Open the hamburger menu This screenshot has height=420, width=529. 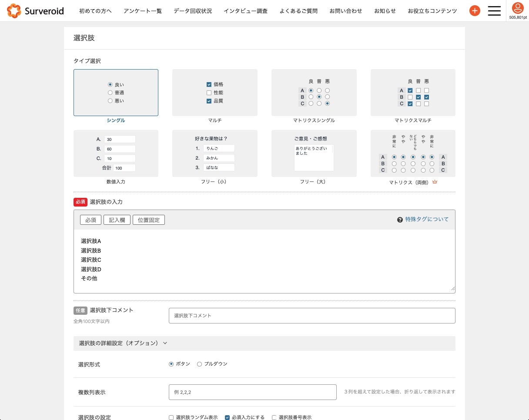coord(494,11)
